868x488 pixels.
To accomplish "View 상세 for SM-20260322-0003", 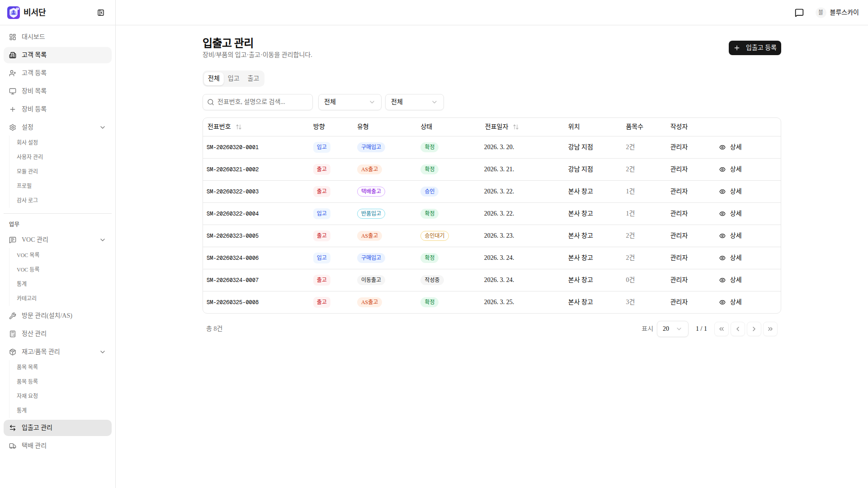I will click(x=731, y=192).
